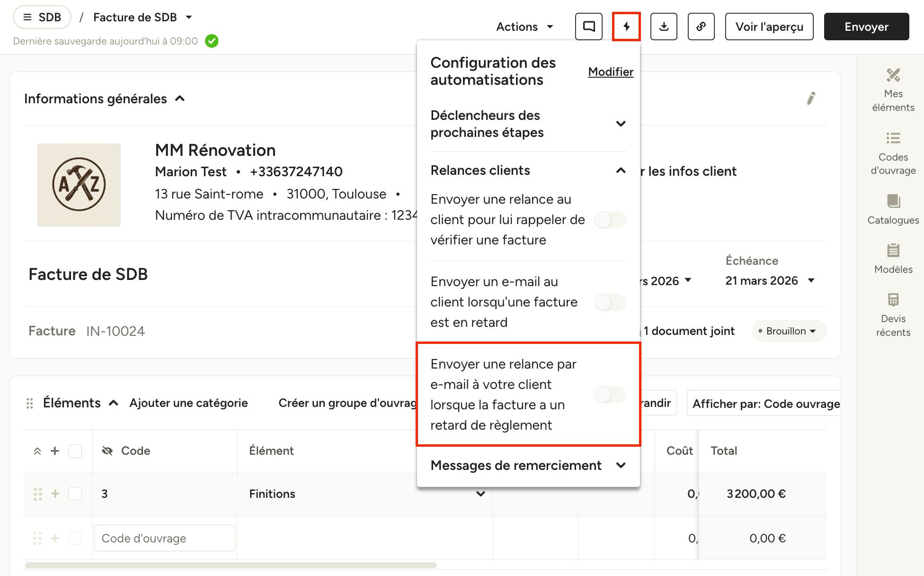Click the 0,00 € total in empty row
This screenshot has height=576, width=924.
(x=767, y=538)
